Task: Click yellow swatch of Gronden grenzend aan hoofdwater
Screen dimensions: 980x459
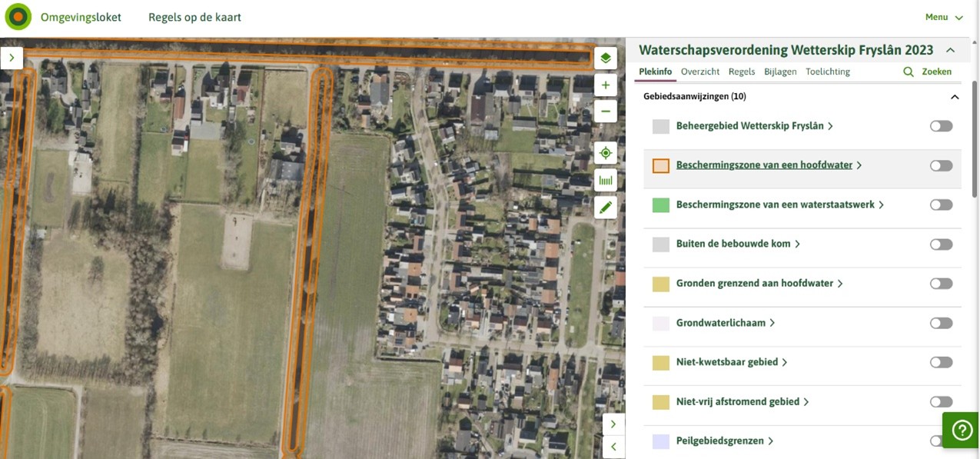Action: 660,284
